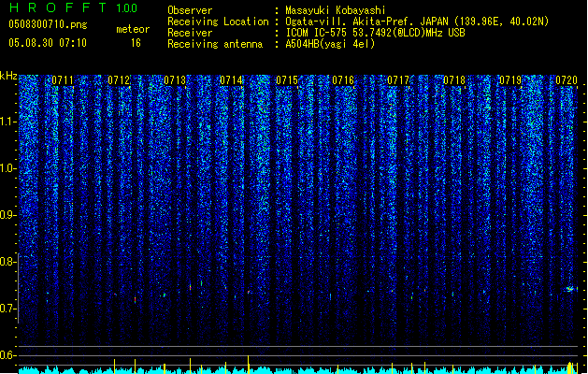588x374 pixels.
Task: Click the 0.7 kHz axis tick label
Action: coord(7,309)
